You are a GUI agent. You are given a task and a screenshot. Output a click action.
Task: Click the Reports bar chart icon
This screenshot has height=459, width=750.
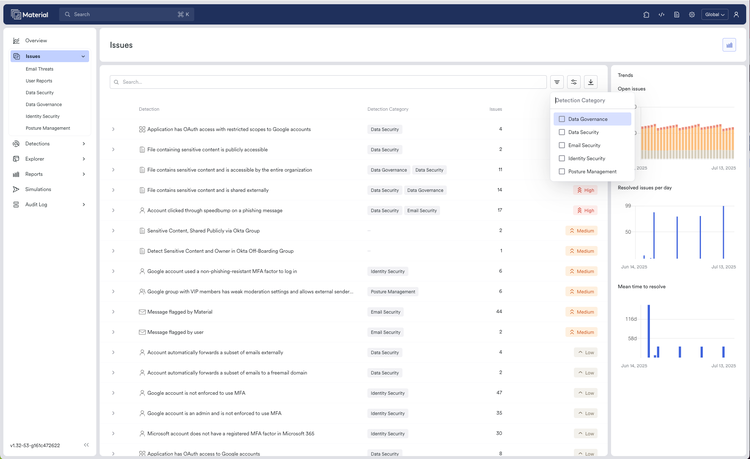tap(16, 174)
